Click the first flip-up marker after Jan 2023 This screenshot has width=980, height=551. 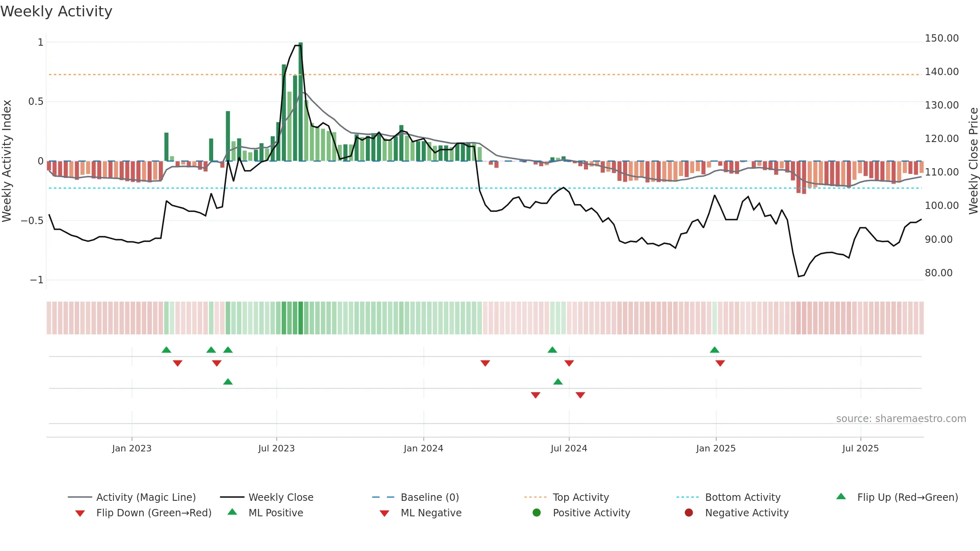tap(166, 350)
